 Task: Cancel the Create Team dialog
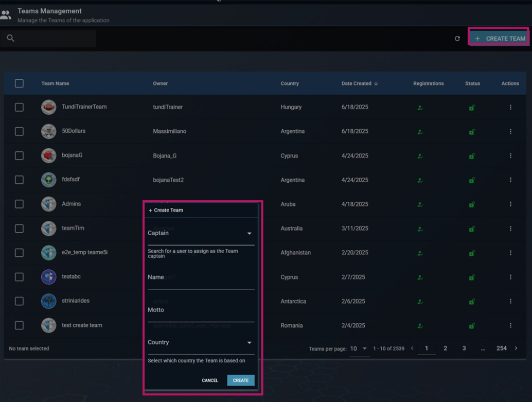pos(210,380)
